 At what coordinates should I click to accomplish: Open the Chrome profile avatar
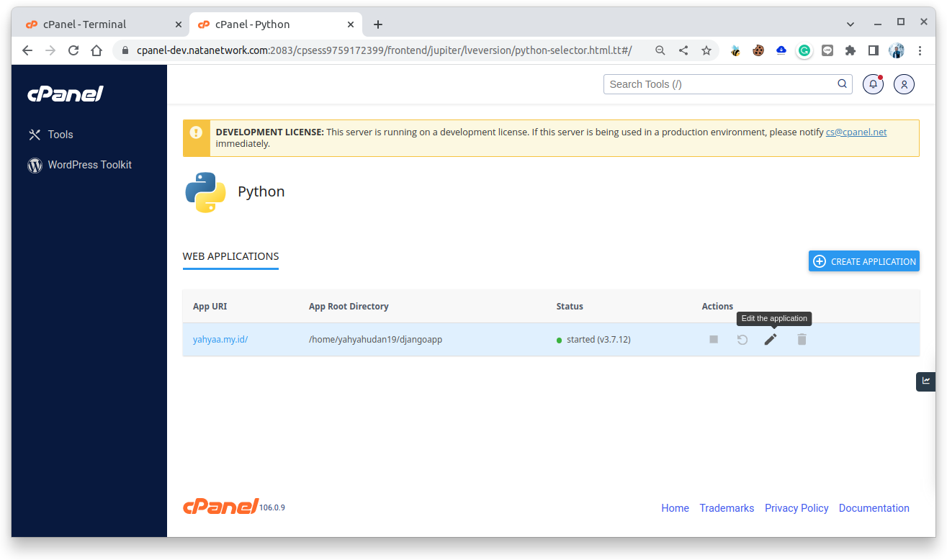[x=897, y=50]
